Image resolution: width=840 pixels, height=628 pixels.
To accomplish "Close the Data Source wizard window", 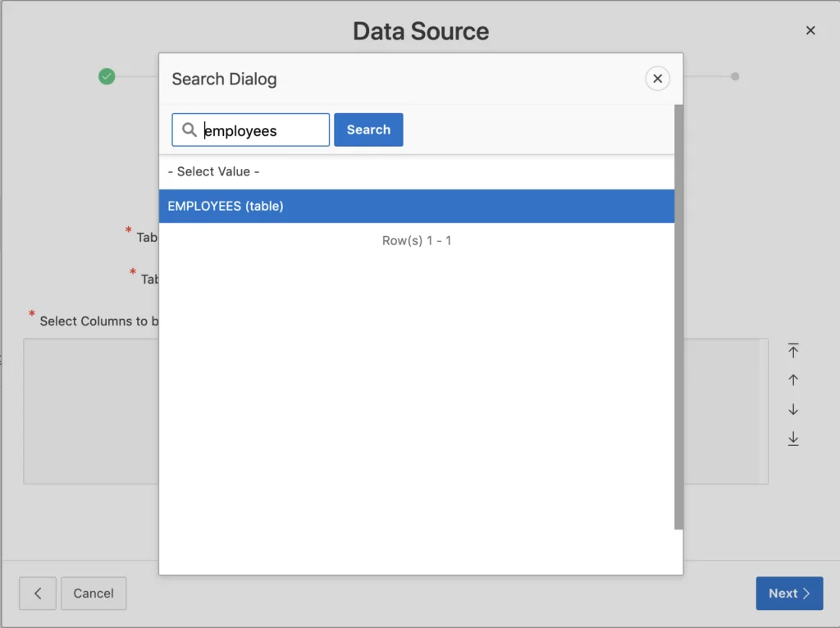I will (x=810, y=30).
